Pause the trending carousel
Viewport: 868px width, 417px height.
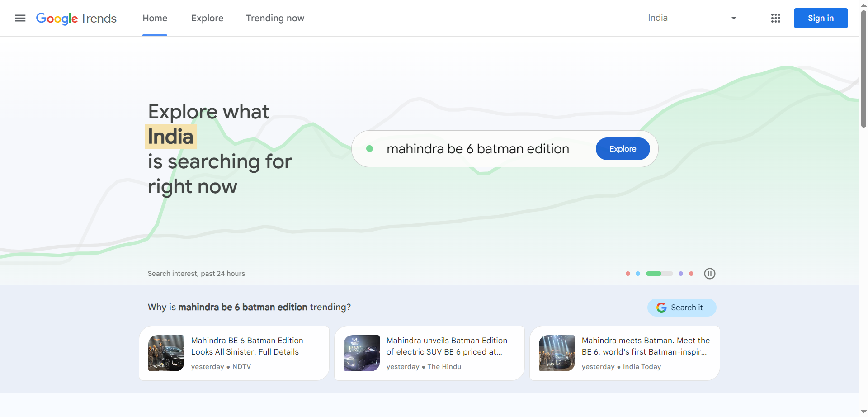(710, 274)
